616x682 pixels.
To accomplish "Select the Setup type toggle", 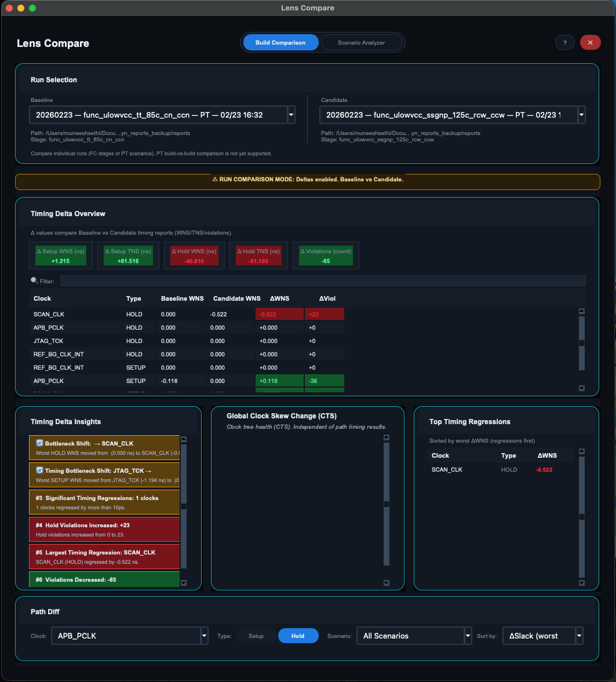I will [256, 636].
